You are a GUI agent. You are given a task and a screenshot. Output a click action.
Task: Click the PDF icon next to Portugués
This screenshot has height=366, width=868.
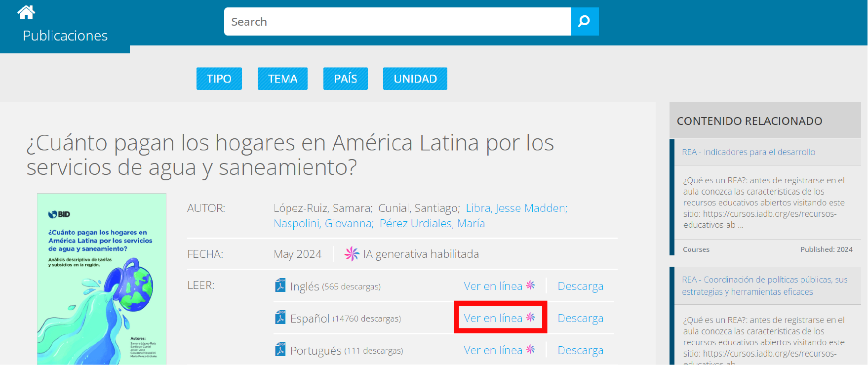click(280, 350)
